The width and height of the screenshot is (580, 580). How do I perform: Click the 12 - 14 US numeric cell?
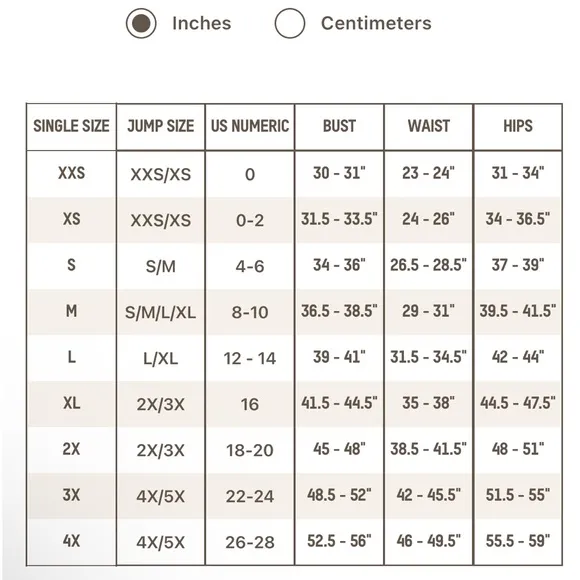coord(250,358)
